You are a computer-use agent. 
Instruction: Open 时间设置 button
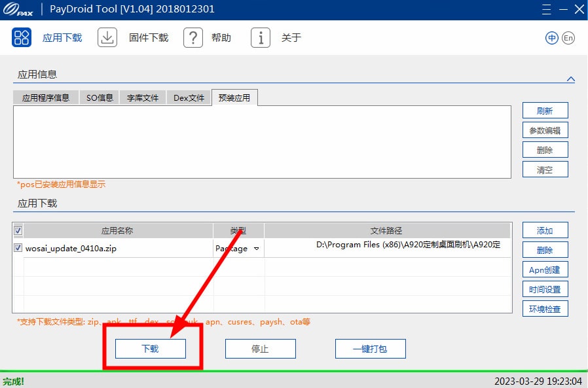point(545,289)
